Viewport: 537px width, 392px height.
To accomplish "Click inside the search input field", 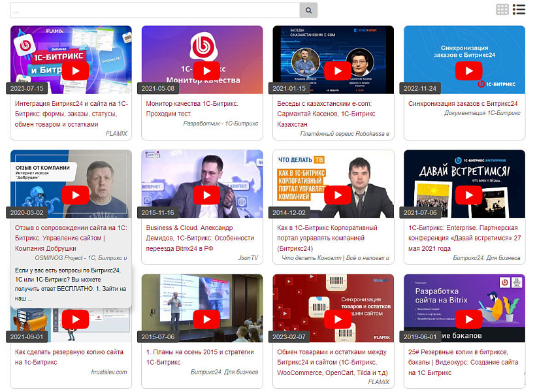I will (x=150, y=10).
